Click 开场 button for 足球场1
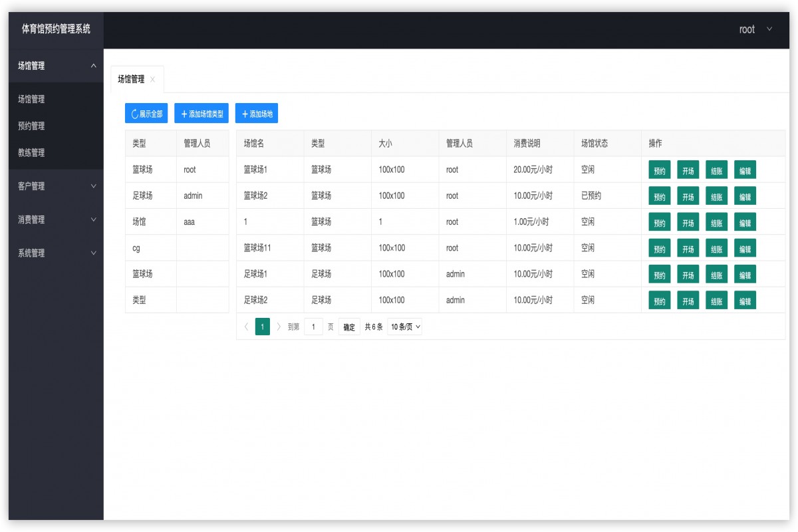 pos(688,274)
